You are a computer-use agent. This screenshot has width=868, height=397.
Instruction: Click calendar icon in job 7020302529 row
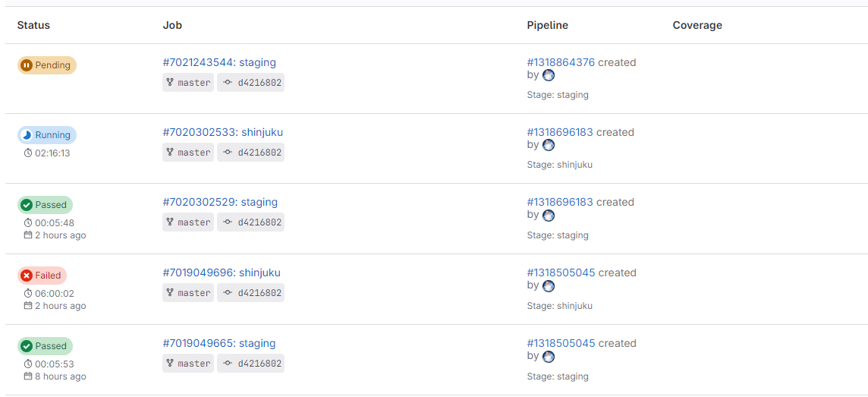coord(28,235)
